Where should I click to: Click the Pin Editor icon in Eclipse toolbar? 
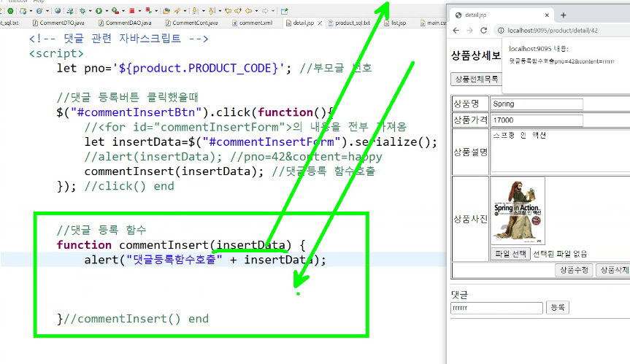point(285,11)
